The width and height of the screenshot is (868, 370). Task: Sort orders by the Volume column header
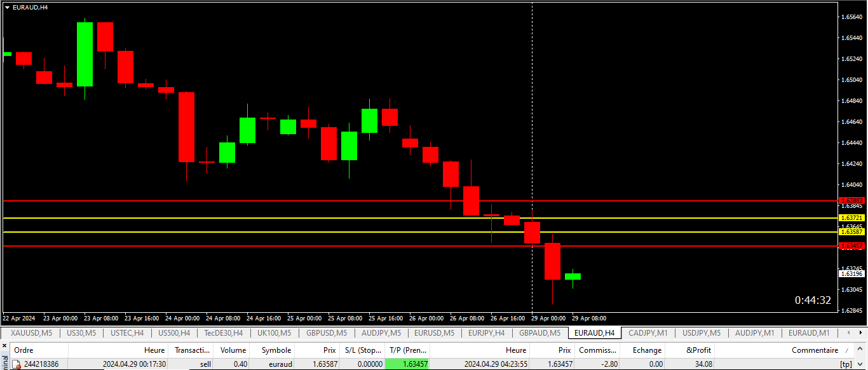(233, 350)
